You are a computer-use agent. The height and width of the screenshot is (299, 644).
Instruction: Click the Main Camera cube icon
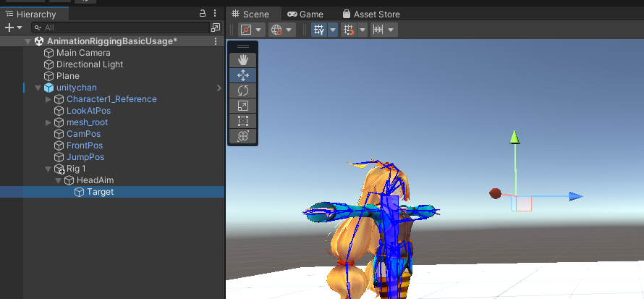pos(49,53)
